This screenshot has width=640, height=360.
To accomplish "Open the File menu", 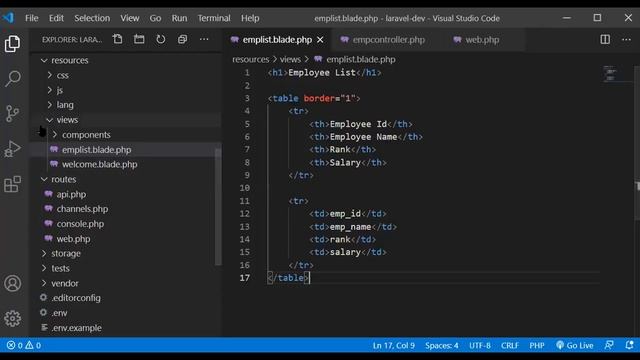I will [x=31, y=18].
